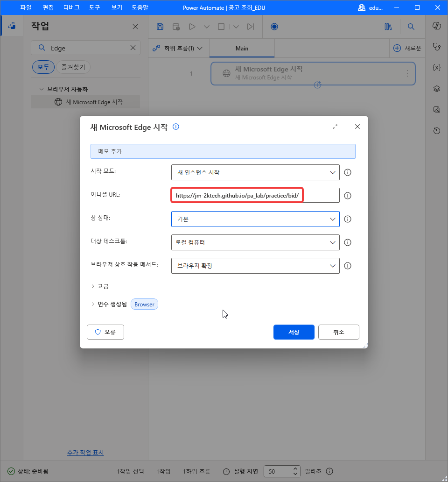Open the 도움말 menu

click(x=140, y=7)
